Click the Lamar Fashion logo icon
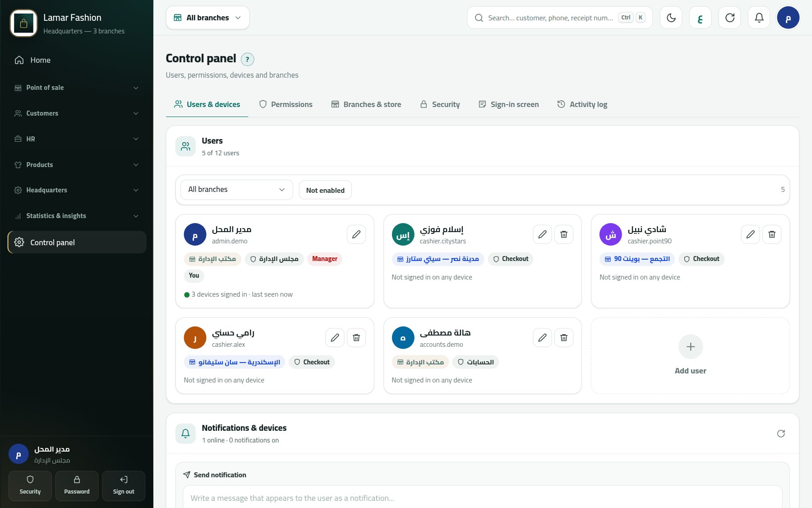Screen dimensions: 812x508 coord(23,23)
